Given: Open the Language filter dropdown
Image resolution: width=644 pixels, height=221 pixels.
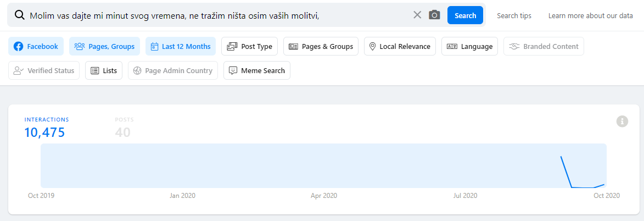Looking at the screenshot, I should pyautogui.click(x=470, y=47).
